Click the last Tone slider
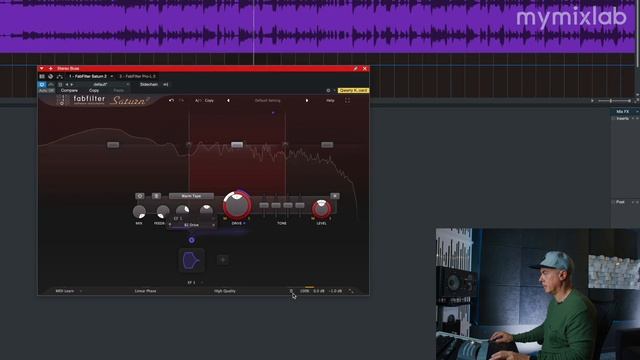Image resolution: width=640 pixels, height=360 pixels. pos(300,205)
